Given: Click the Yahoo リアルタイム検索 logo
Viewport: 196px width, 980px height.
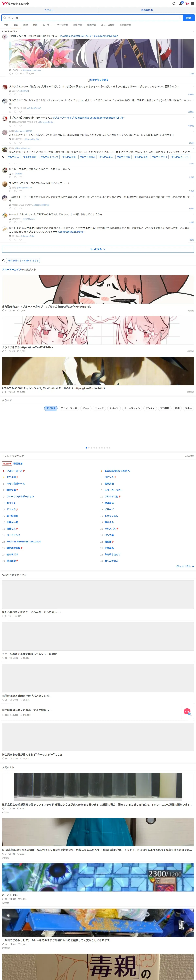Looking at the screenshot, I should (x=15, y=3).
